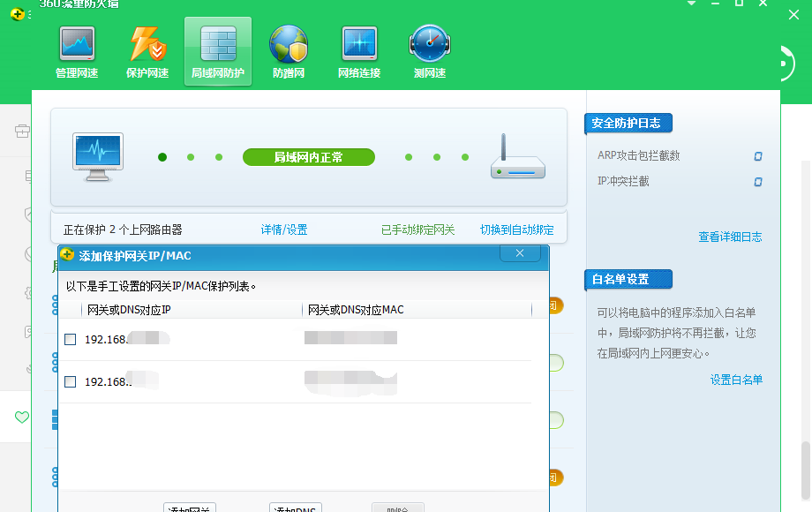812x512 pixels.
Task: Click the 以下是手工设置的网关IP/MAC保护列表 text
Action: 161,286
